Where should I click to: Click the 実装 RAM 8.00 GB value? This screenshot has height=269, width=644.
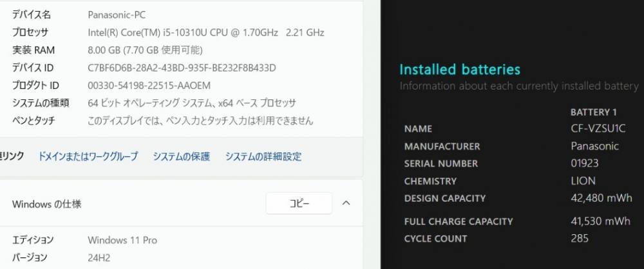point(145,50)
